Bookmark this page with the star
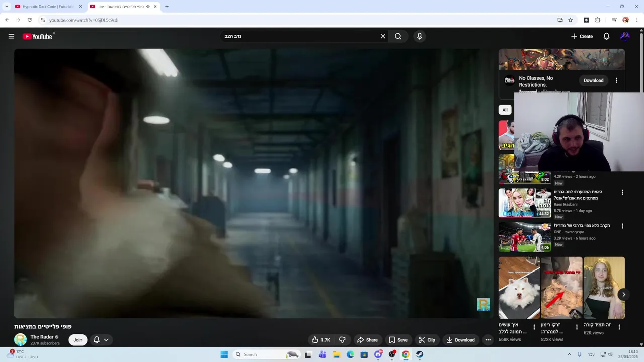 pos(570,20)
